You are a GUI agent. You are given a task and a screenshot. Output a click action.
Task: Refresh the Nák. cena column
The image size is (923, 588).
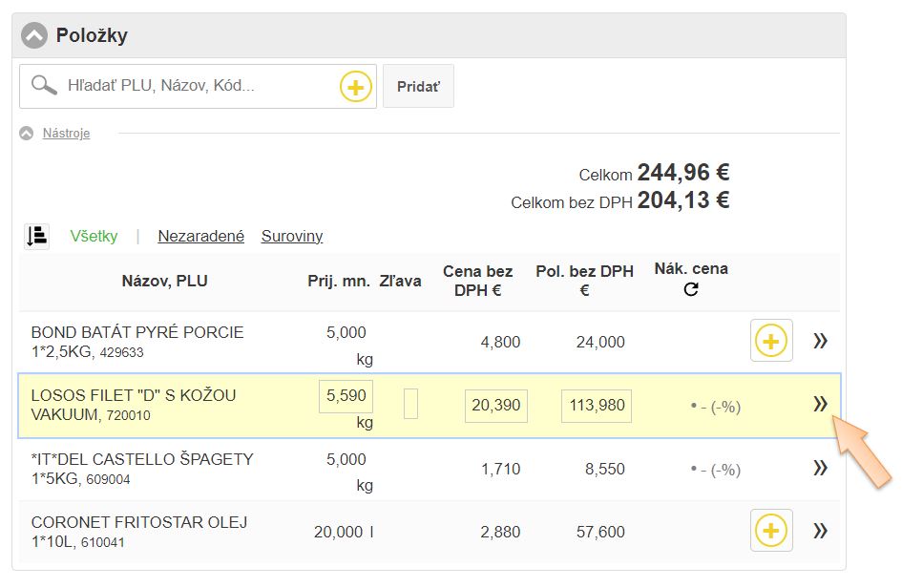[x=691, y=289]
